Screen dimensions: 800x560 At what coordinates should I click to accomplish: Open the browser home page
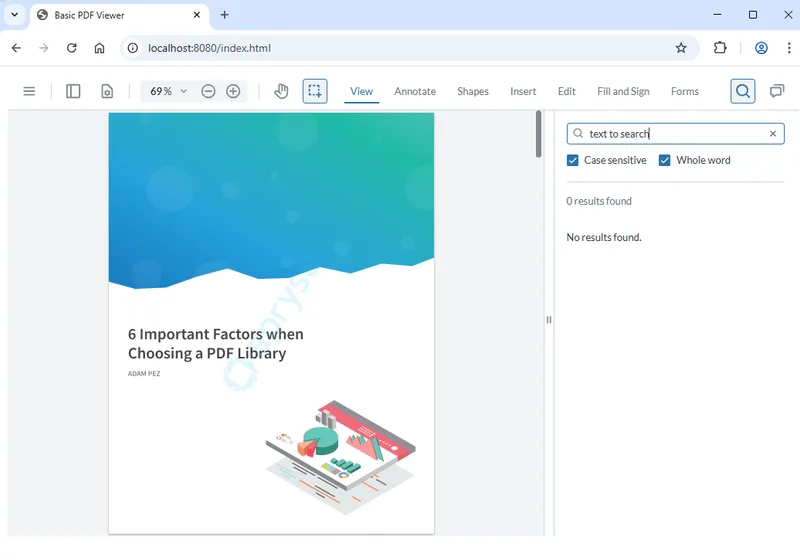pyautogui.click(x=99, y=48)
